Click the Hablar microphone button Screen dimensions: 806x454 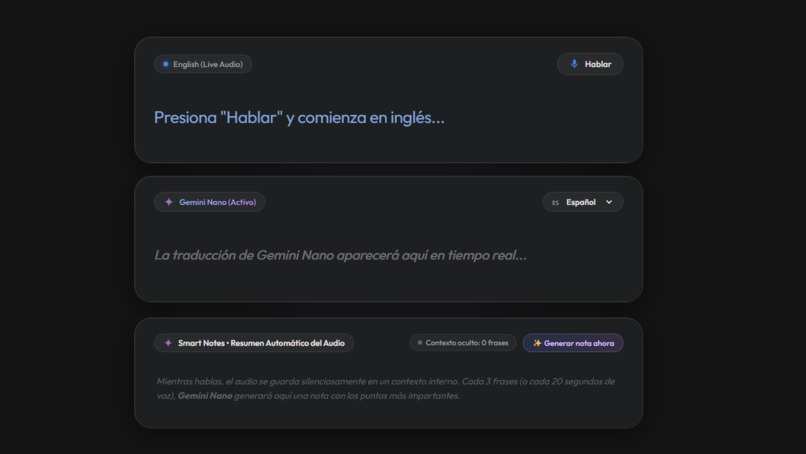pos(590,64)
